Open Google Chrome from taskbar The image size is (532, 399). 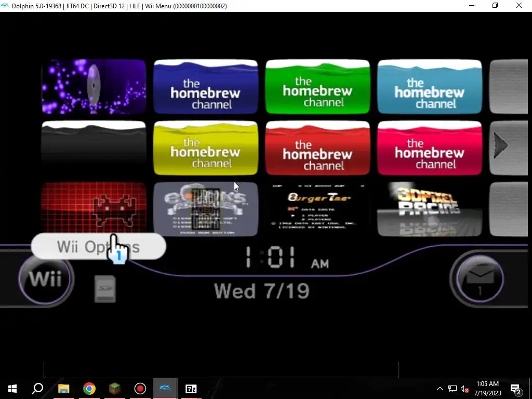(x=89, y=389)
